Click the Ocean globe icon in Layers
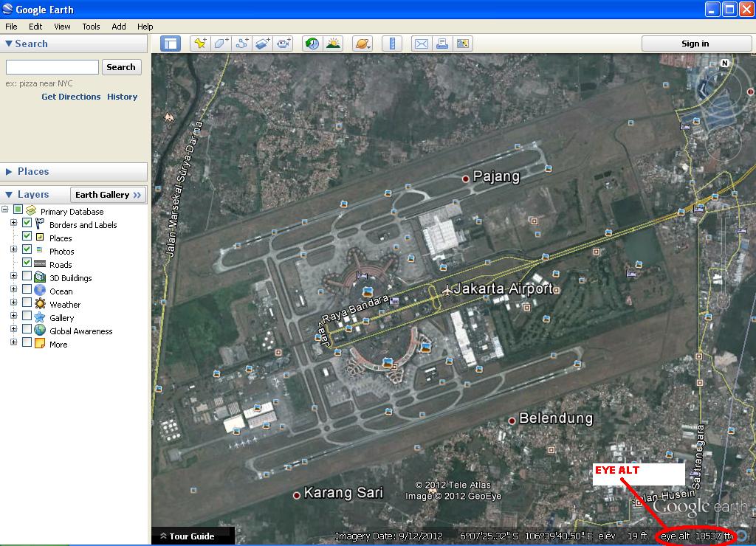756x546 pixels. click(x=40, y=290)
